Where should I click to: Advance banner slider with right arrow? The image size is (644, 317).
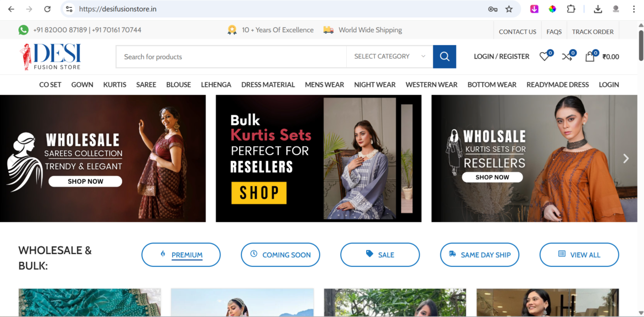(626, 158)
